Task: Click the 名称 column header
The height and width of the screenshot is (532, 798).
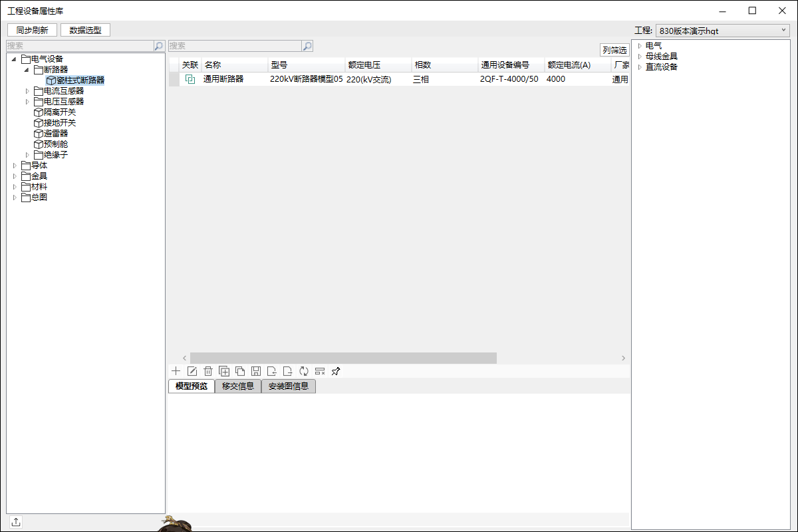Action: (235, 65)
